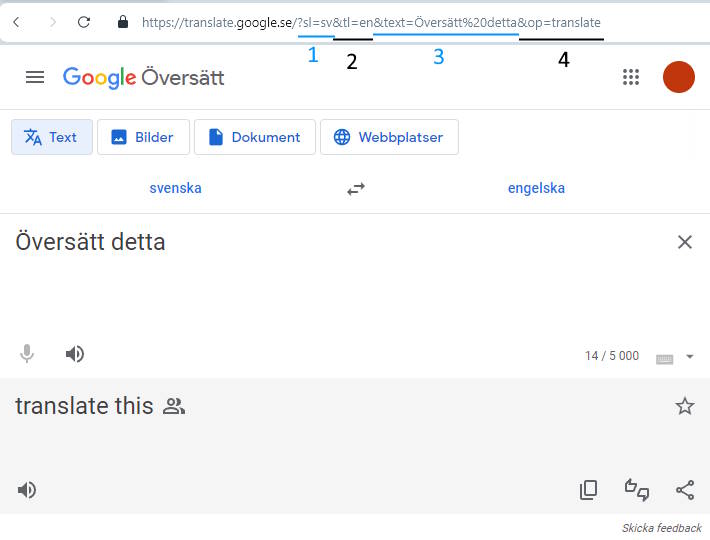The height and width of the screenshot is (540, 710).
Task: Copy the translation to clipboard
Action: pos(589,490)
